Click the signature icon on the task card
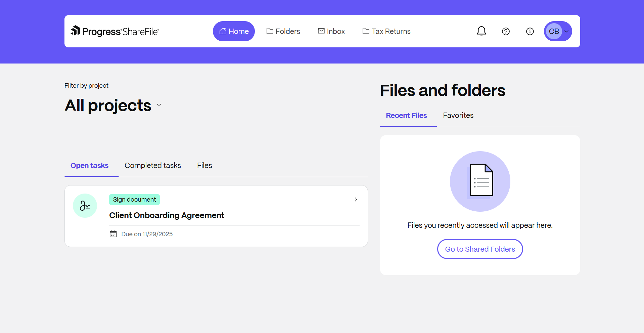 [85, 206]
